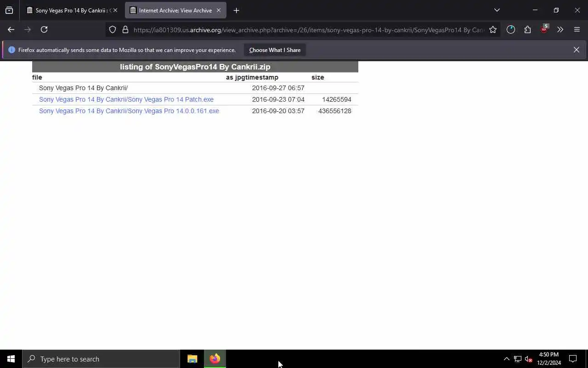Show more tools overflow chevron
This screenshot has width=588, height=368.
pyautogui.click(x=560, y=29)
